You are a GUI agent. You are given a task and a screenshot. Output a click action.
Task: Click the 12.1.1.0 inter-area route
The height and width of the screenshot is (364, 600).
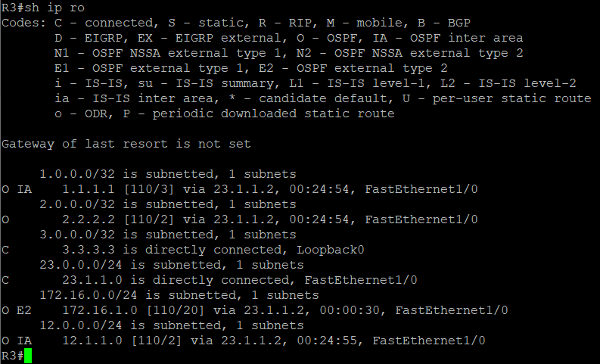coord(244,341)
